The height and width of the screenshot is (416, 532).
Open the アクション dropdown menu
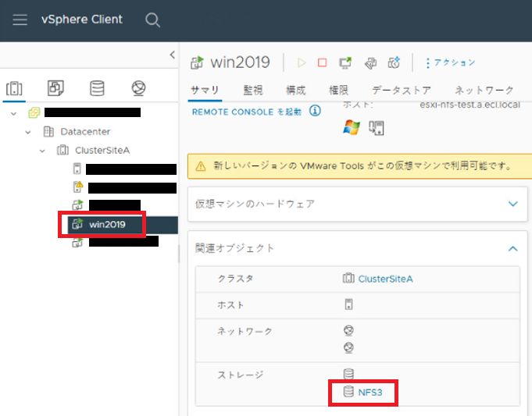(450, 62)
